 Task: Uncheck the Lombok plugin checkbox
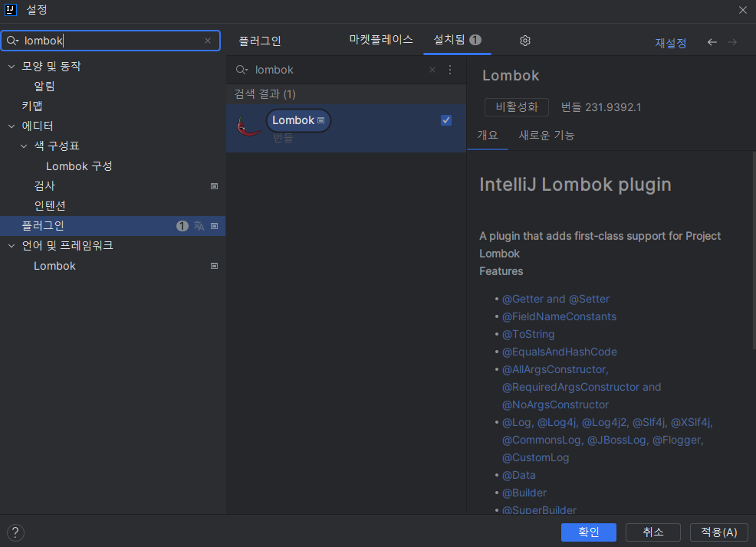[x=446, y=120]
